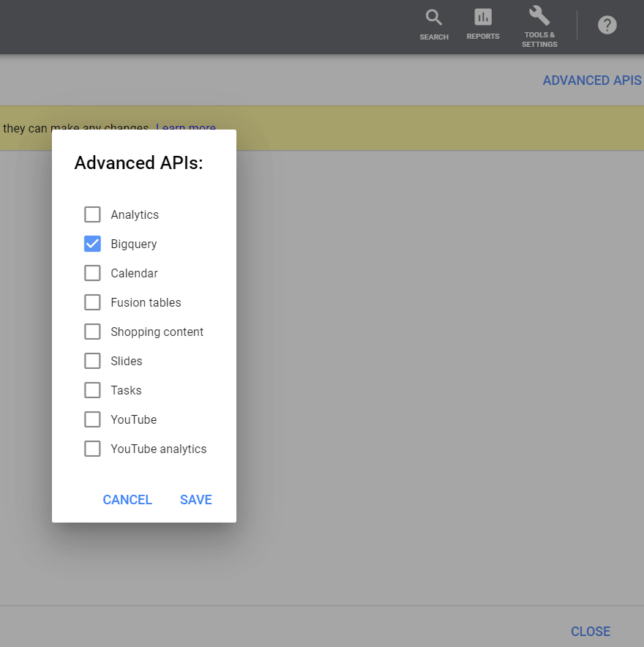Click the Calendar label text
The height and width of the screenshot is (647, 644).
click(x=134, y=273)
